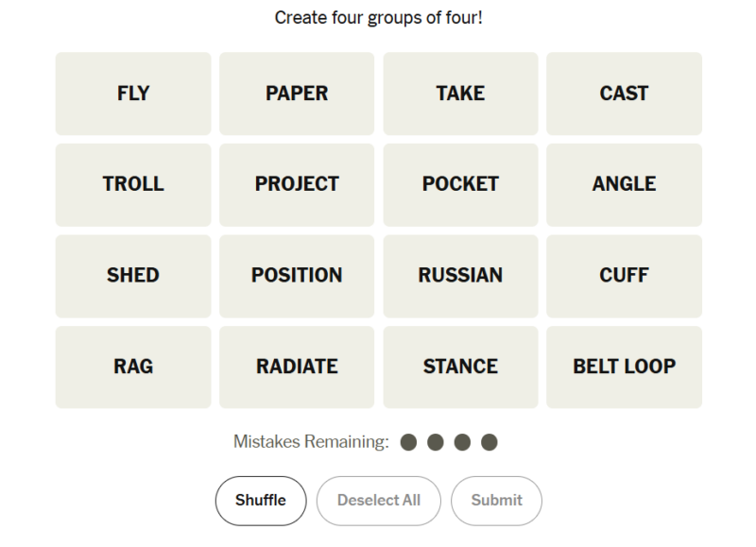Choose the POSITION word tile
Screen dimensions: 756x547
click(x=297, y=276)
